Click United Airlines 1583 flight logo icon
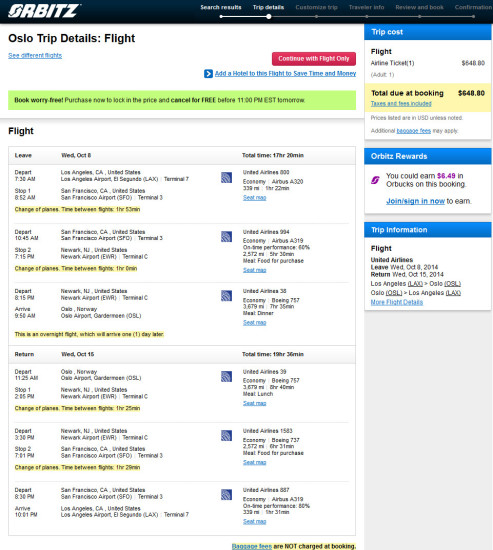 coord(226,435)
